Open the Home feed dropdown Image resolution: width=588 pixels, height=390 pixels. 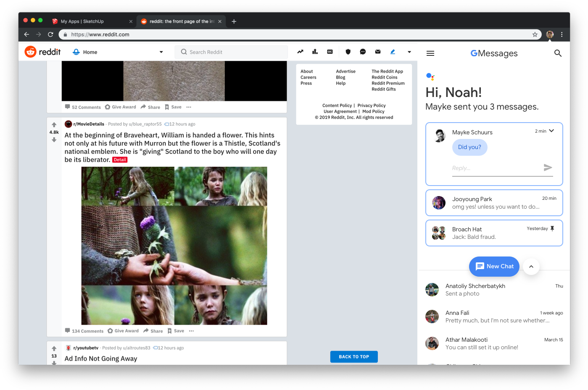coord(117,52)
